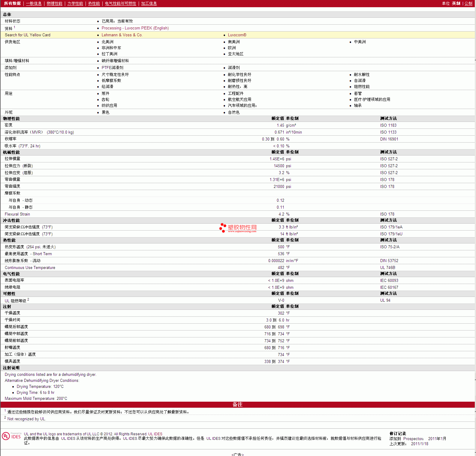Image resolution: width=476 pixels, height=456 pixels.
Task: Select the 热性能 tab
Action: pyautogui.click(x=94, y=3)
